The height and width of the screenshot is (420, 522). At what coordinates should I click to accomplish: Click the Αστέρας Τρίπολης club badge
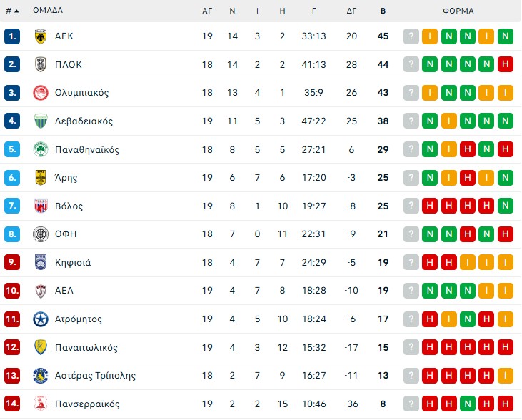40,376
